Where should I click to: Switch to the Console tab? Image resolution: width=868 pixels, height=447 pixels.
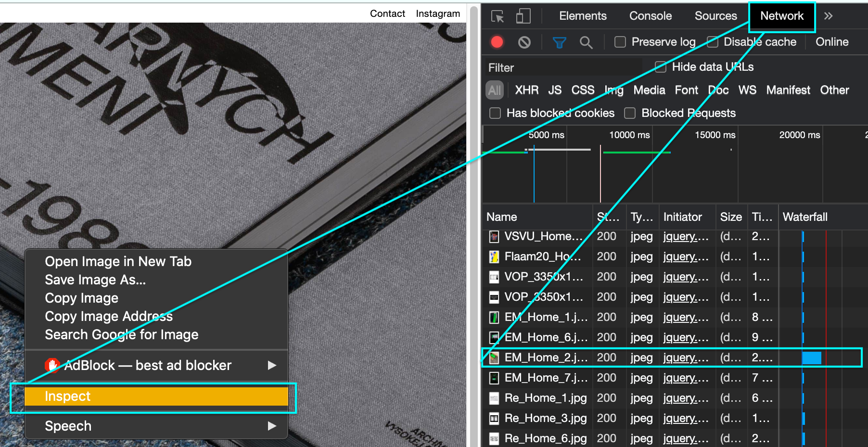650,16
